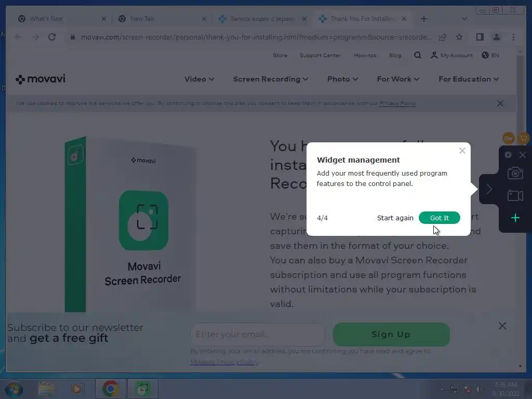Open the Movavi widget settings gear
This screenshot has height=399, width=532.
coord(508,155)
